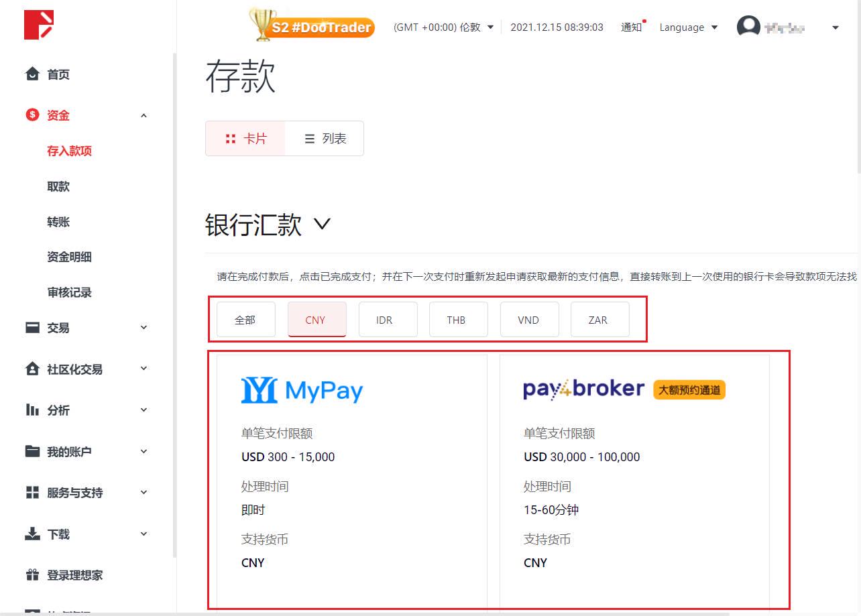
Task: Select the IDR currency tab
Action: [x=388, y=320]
